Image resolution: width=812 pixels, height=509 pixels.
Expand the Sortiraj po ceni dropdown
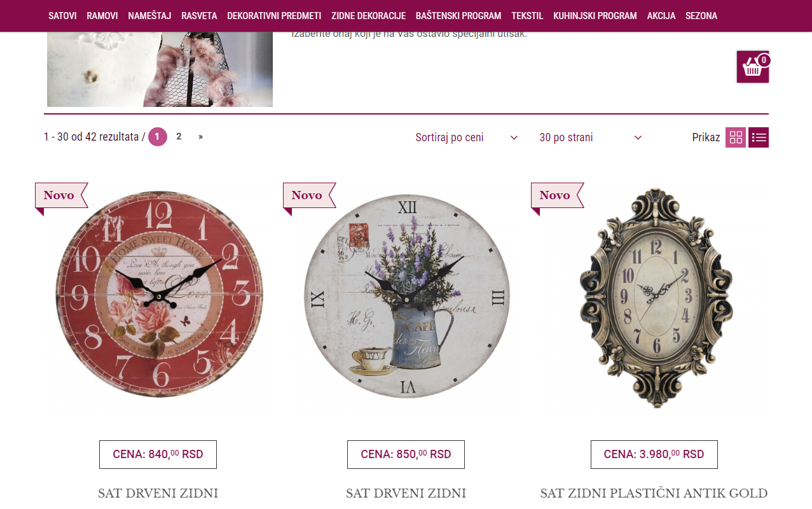(x=467, y=137)
